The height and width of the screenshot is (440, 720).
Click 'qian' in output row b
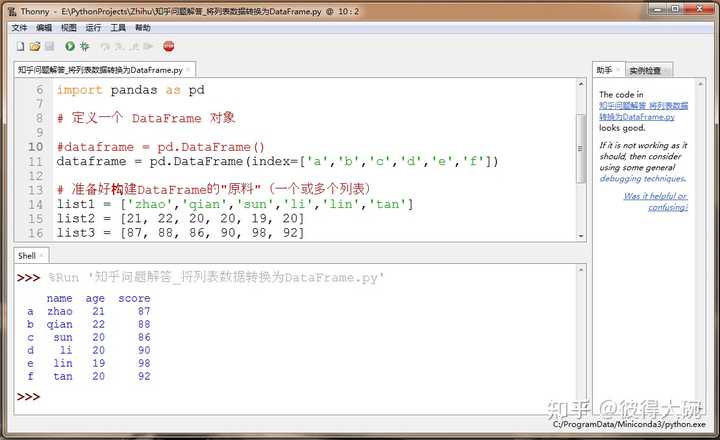point(59,324)
